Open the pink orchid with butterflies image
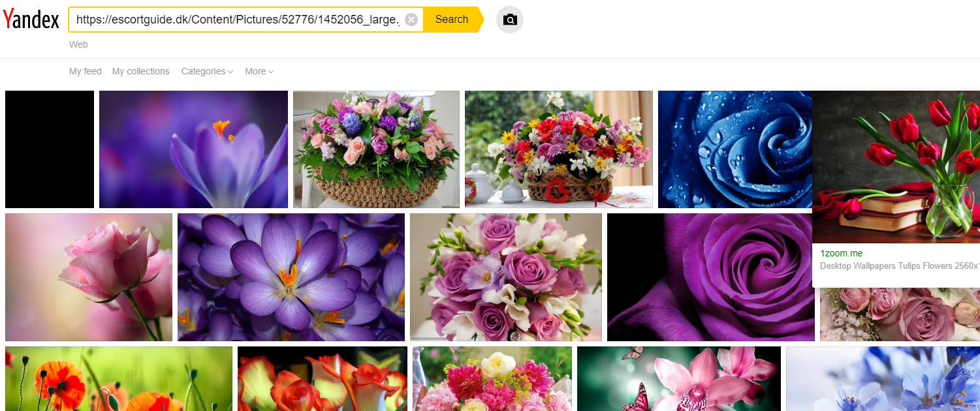Image resolution: width=980 pixels, height=411 pixels. coord(678,378)
